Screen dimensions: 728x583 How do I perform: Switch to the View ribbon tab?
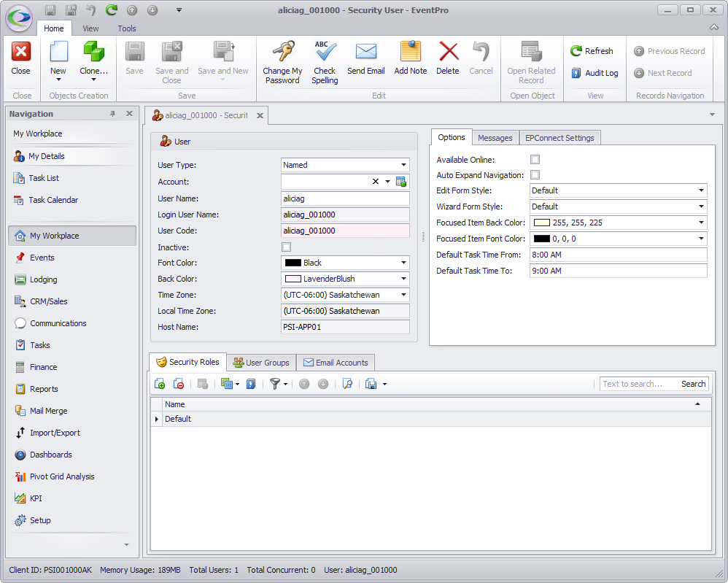click(x=90, y=28)
